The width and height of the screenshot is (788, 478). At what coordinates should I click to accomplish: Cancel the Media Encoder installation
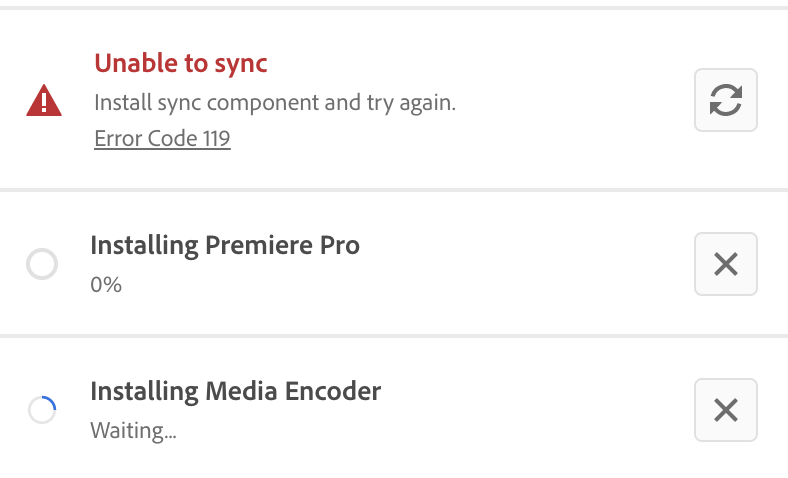point(725,410)
